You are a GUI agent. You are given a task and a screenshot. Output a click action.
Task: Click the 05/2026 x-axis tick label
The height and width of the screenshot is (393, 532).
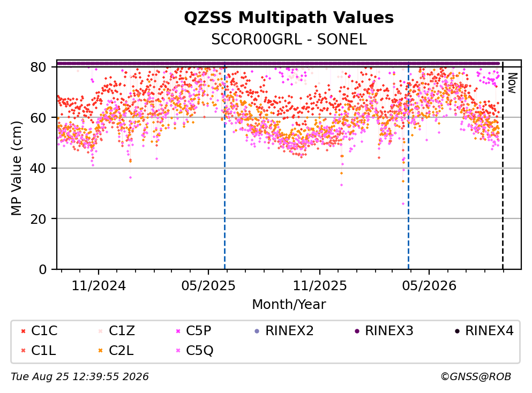(x=429, y=286)
